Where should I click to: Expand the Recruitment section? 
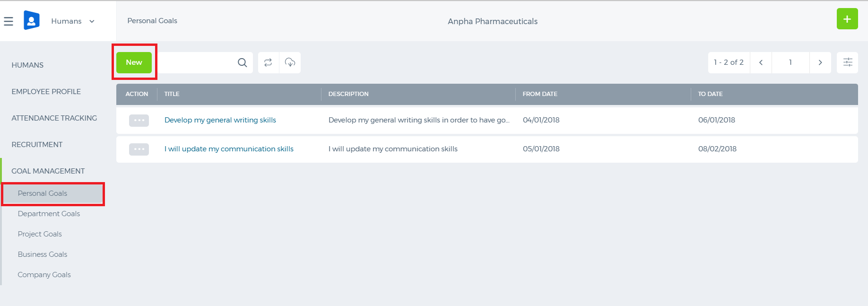(37, 145)
